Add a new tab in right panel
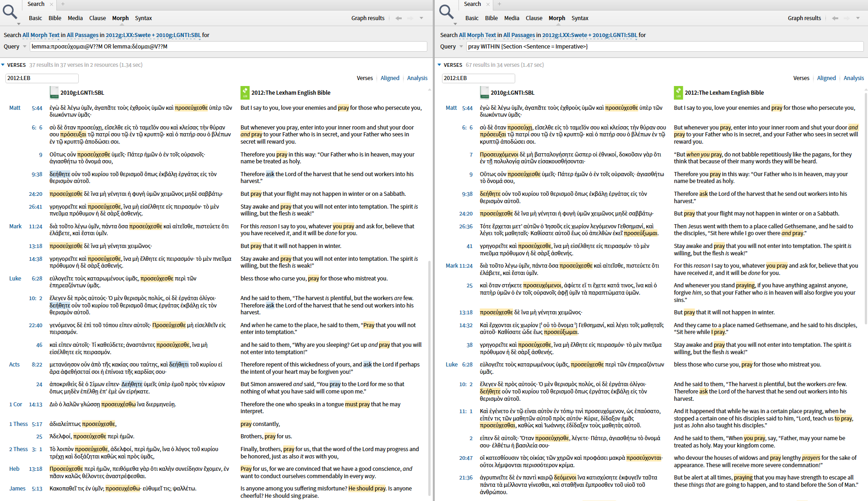The image size is (868, 501). click(x=500, y=4)
